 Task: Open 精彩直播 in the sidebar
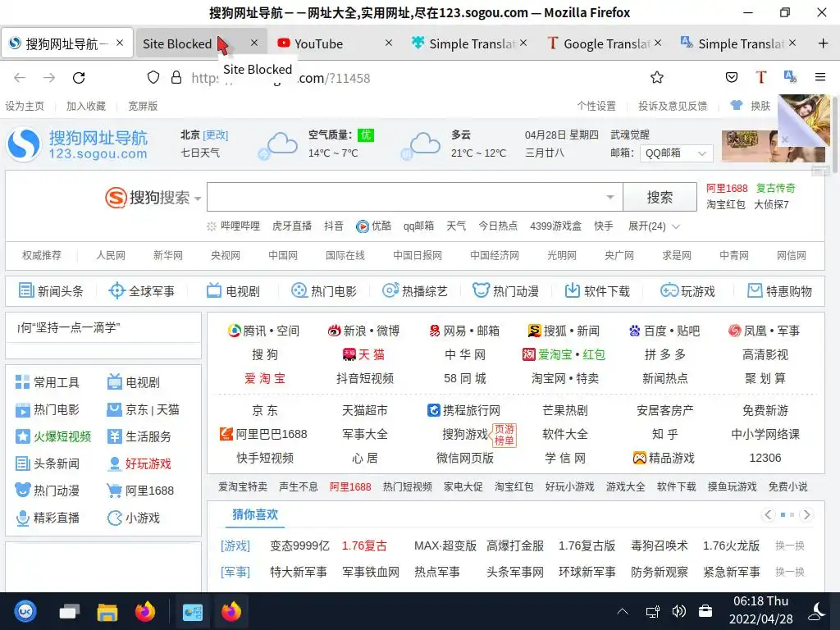[47, 518]
